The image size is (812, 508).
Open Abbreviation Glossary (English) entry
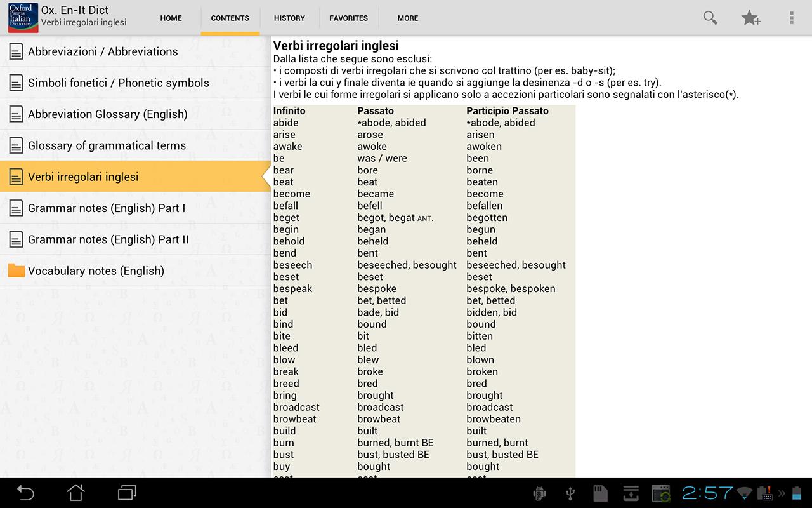point(135,114)
